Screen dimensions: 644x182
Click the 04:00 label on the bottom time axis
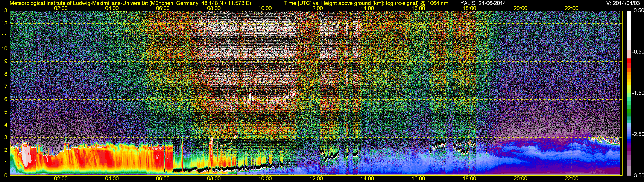[112, 179]
